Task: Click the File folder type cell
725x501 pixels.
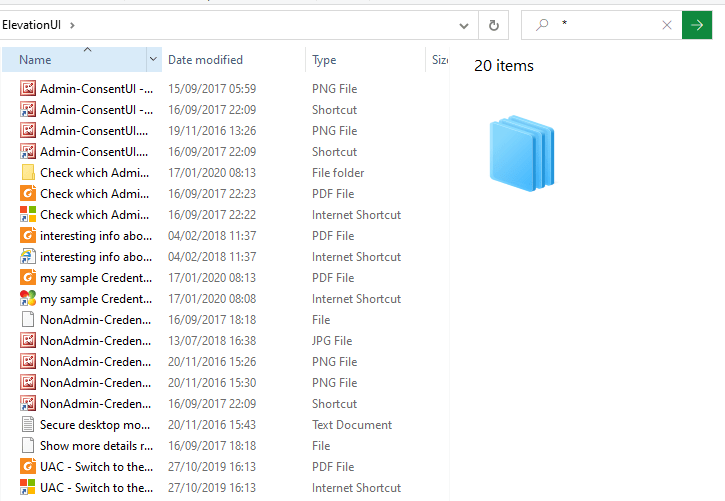Action: tap(338, 172)
